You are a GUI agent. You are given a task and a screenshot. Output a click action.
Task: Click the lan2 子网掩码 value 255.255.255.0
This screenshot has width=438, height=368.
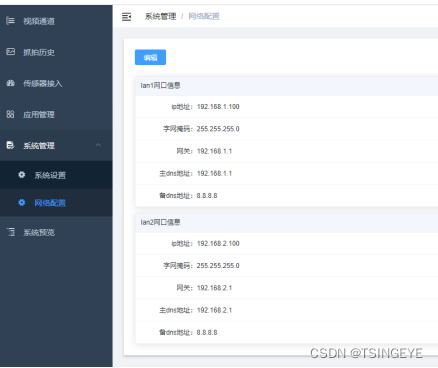[x=218, y=266]
